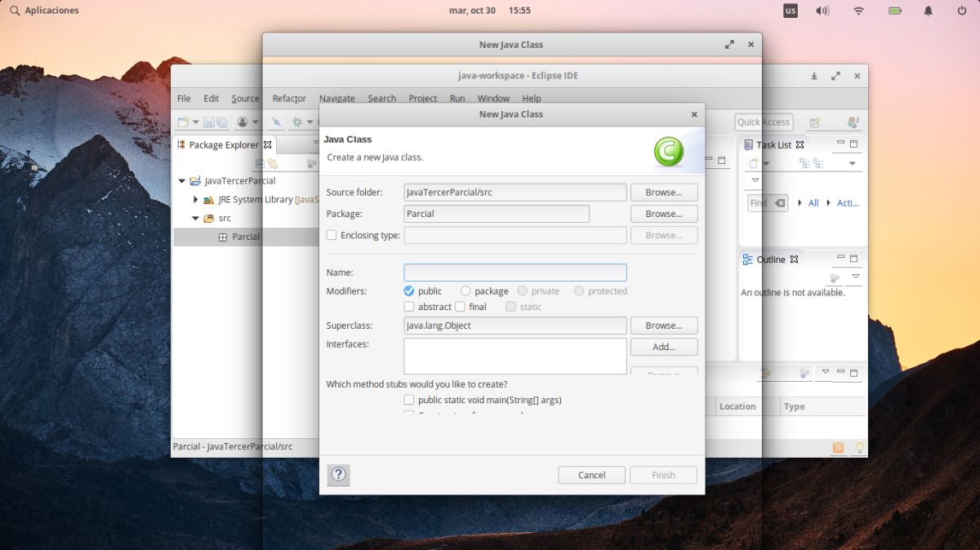Open the Search menu
980x550 pixels.
tap(381, 98)
